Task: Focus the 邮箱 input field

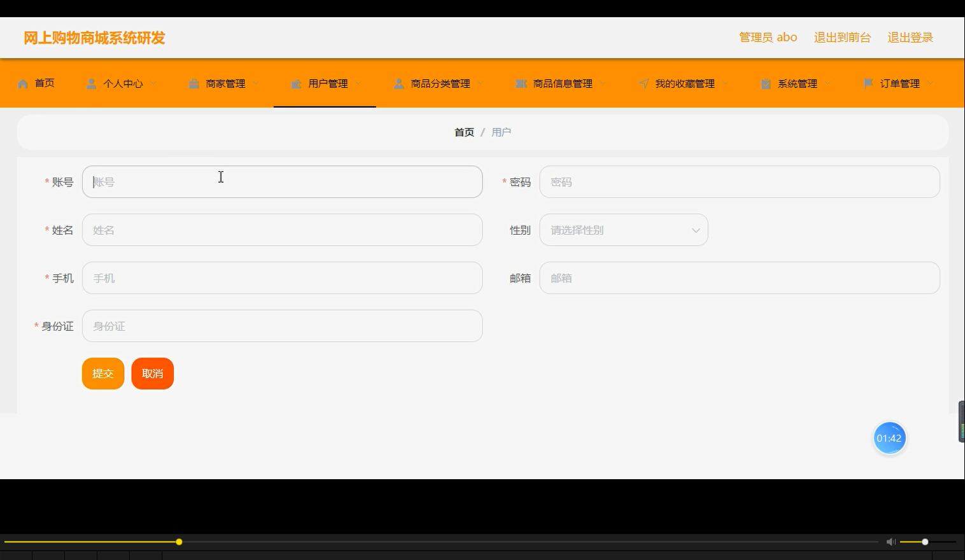Action: click(740, 278)
